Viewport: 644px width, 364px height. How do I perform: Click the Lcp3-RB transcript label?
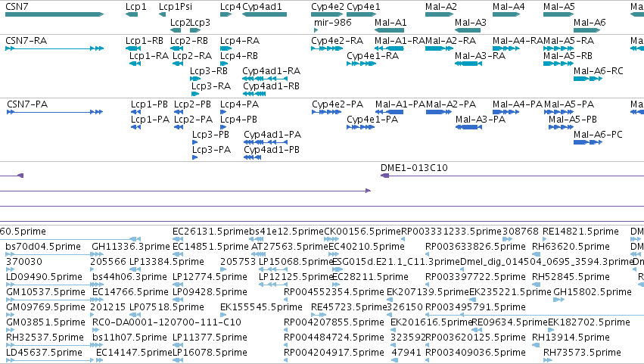pyautogui.click(x=209, y=71)
